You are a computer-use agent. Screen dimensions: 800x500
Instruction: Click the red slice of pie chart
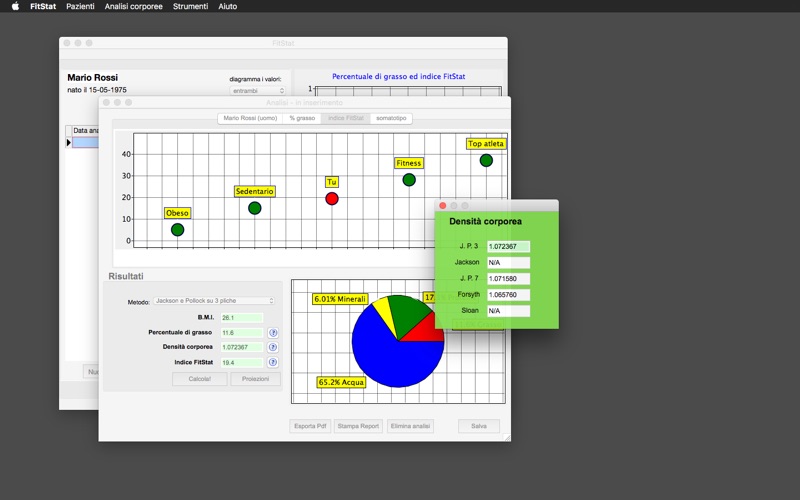click(x=428, y=331)
